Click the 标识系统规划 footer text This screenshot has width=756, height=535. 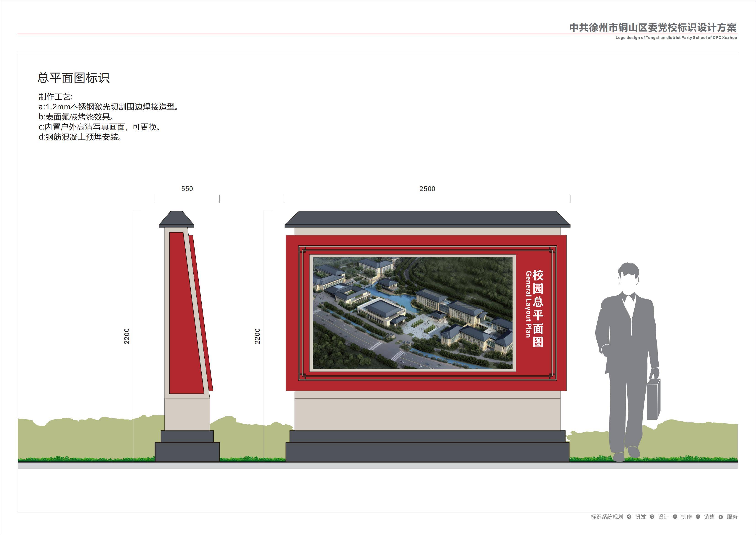(x=607, y=516)
